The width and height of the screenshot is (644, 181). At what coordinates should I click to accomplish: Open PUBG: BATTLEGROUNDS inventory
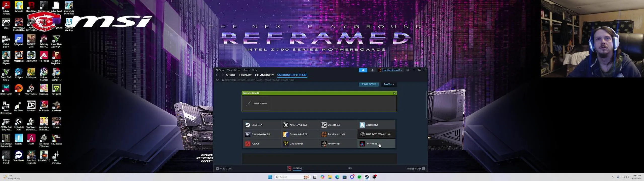[x=376, y=134]
